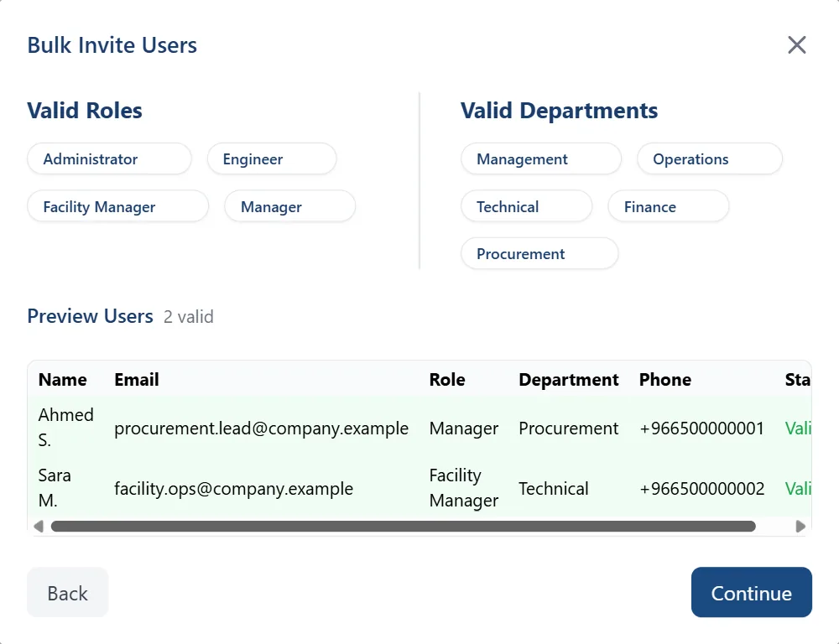
Task: Click the email facility.ops@company.example
Action: (x=233, y=489)
